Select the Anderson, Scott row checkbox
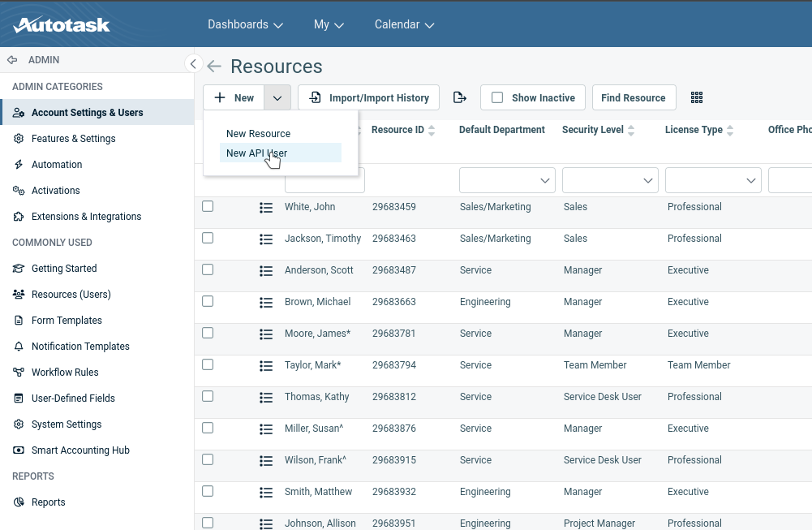 [x=208, y=269]
